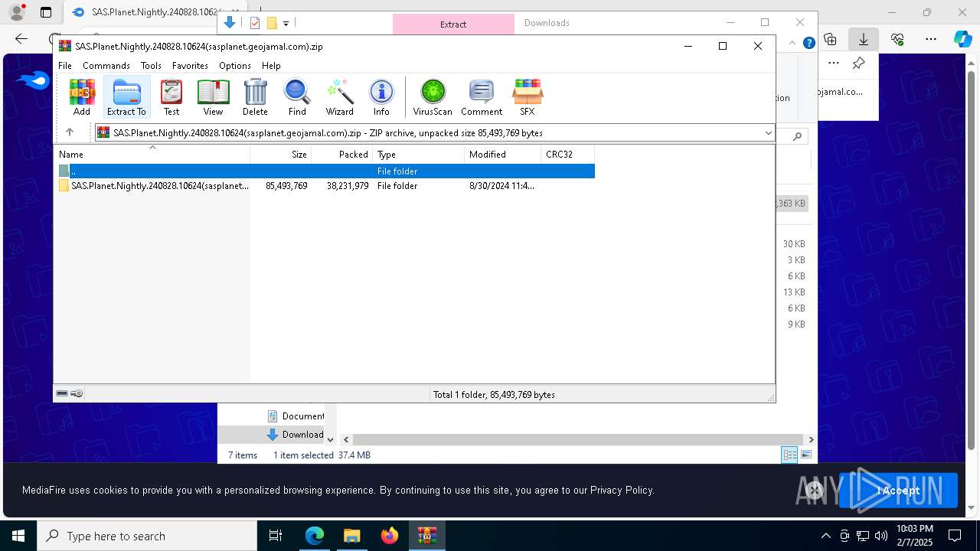Sort by Packed column header
This screenshot has width=980, height=551.
342,154
